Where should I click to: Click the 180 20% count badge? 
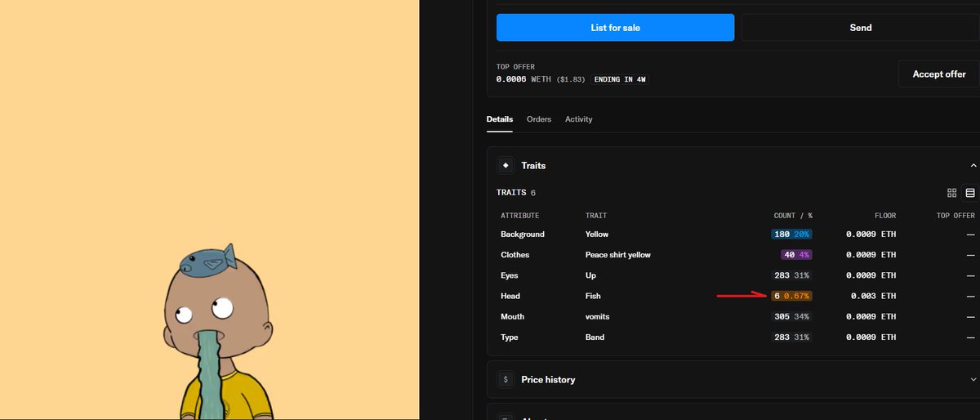tap(791, 235)
